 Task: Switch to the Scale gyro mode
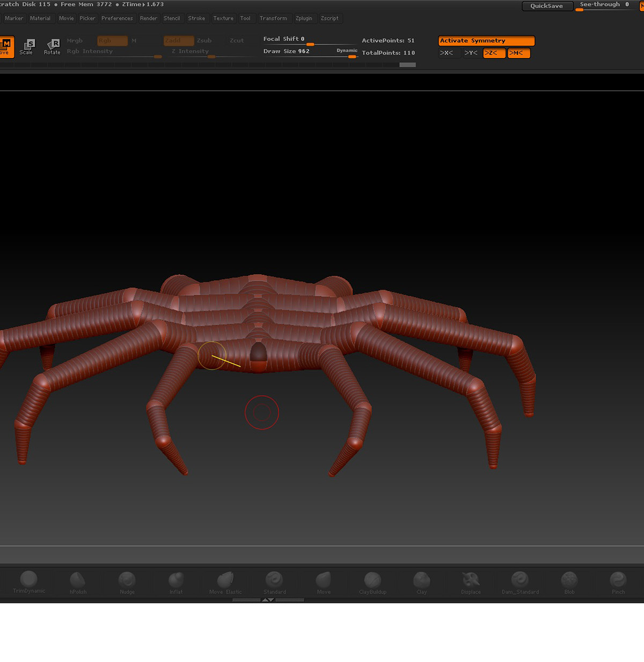[x=28, y=46]
